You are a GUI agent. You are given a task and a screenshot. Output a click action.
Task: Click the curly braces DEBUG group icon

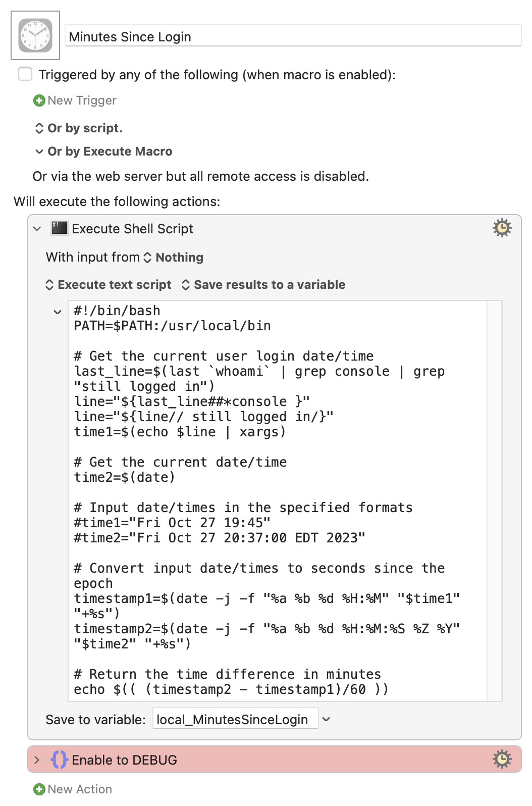tap(59, 760)
